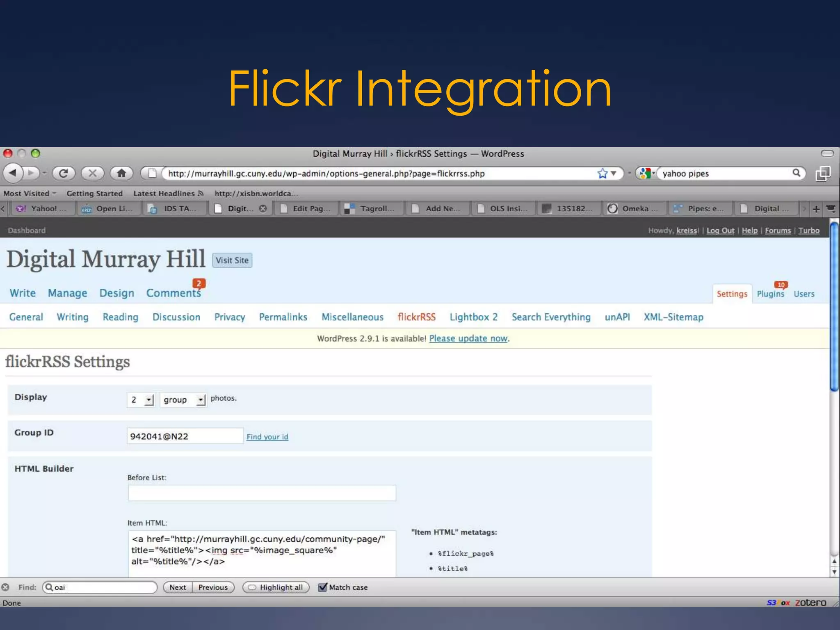Expand the Most Visited bookmarks menu
The height and width of the screenshot is (630, 840).
point(30,193)
